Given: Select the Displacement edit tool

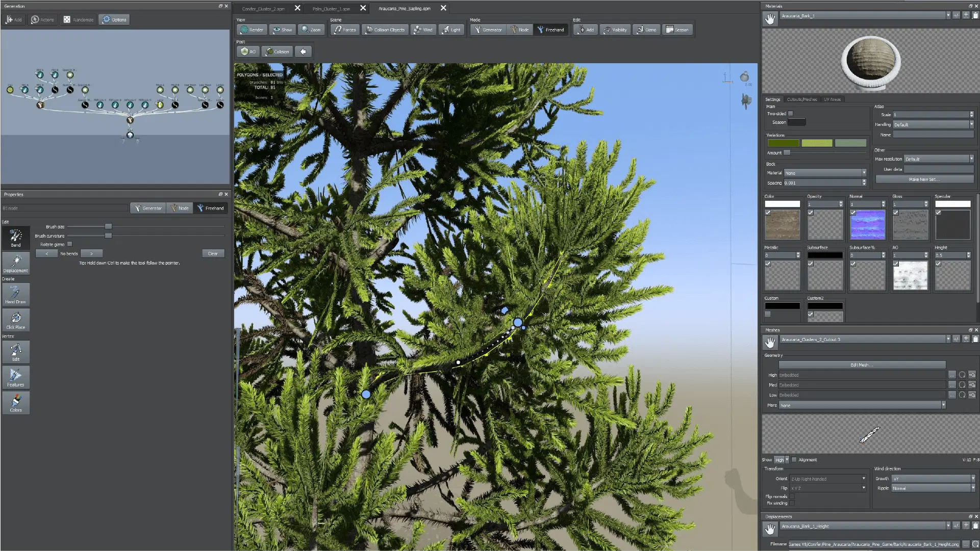Looking at the screenshot, I should click(x=15, y=263).
